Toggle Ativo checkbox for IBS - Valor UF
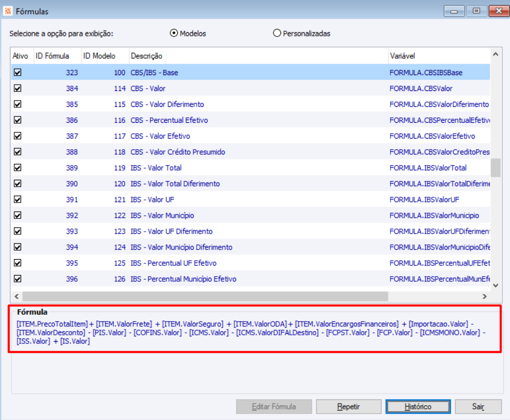Image resolution: width=510 pixels, height=420 pixels. tap(17, 199)
